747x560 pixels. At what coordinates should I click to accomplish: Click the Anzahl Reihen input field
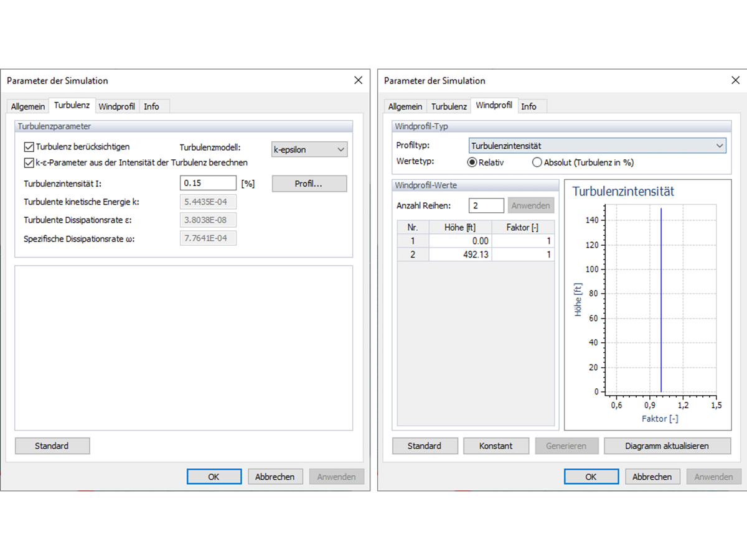point(486,205)
